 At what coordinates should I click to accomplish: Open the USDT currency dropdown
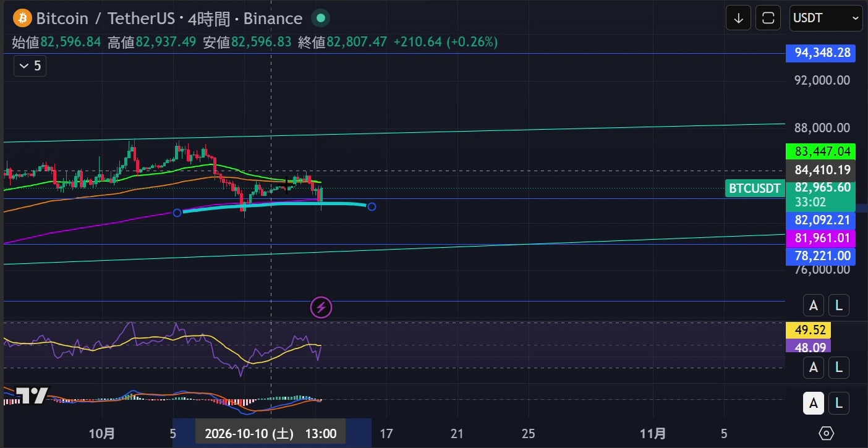(825, 18)
